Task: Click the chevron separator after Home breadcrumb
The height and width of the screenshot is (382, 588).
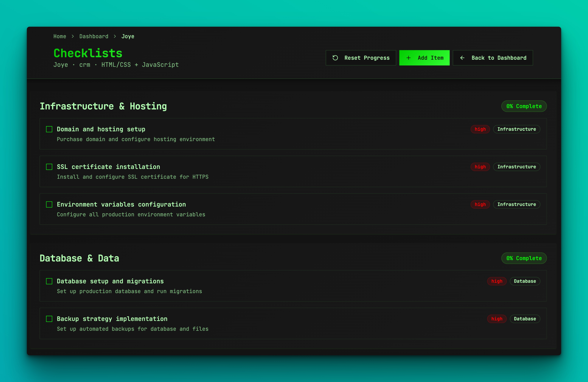Action: (73, 36)
